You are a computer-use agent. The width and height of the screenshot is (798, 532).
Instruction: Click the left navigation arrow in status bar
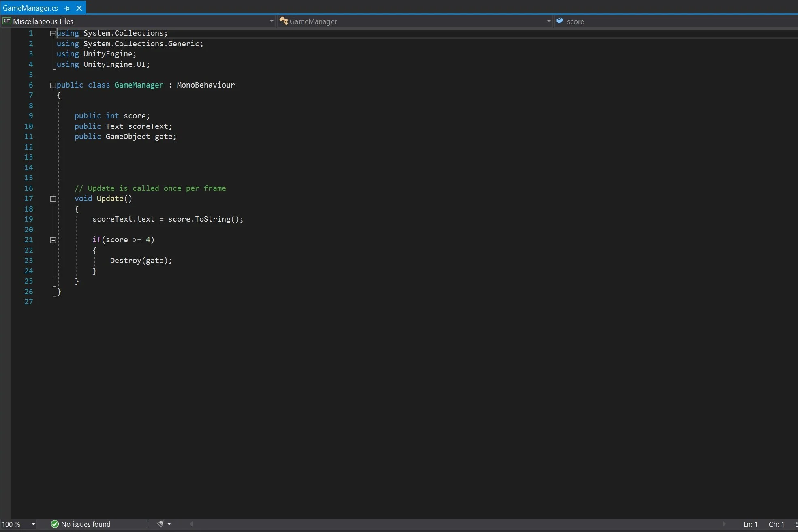pos(191,524)
